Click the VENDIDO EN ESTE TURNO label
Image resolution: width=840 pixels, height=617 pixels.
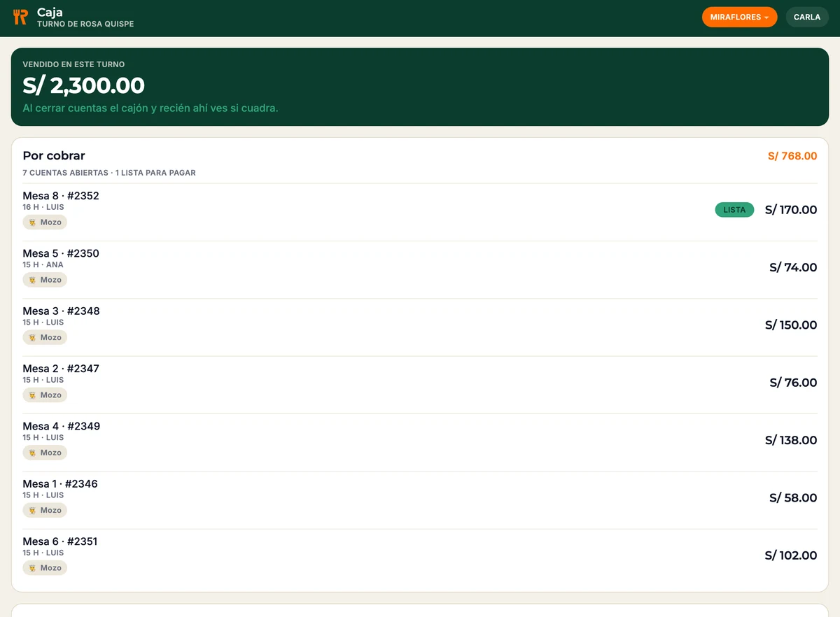(73, 64)
